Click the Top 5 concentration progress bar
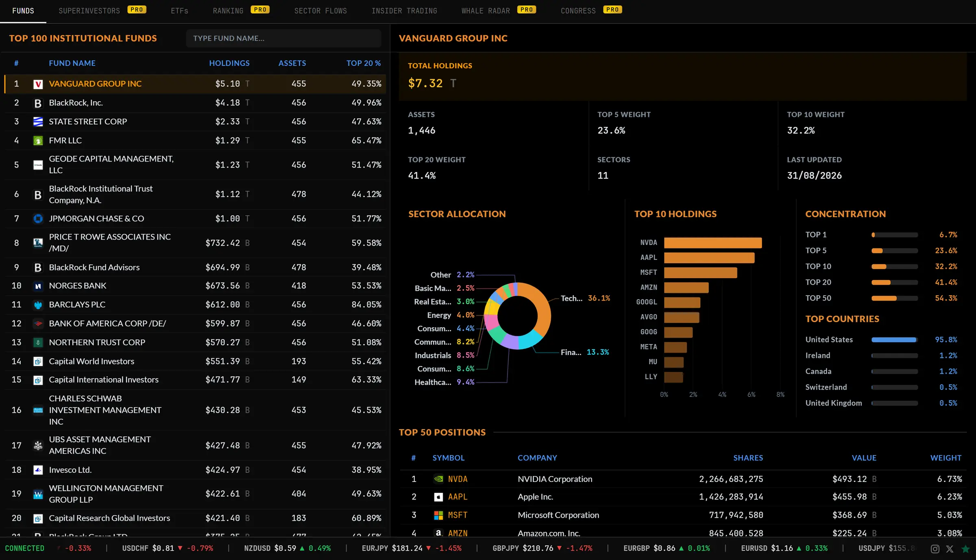 pyautogui.click(x=895, y=251)
